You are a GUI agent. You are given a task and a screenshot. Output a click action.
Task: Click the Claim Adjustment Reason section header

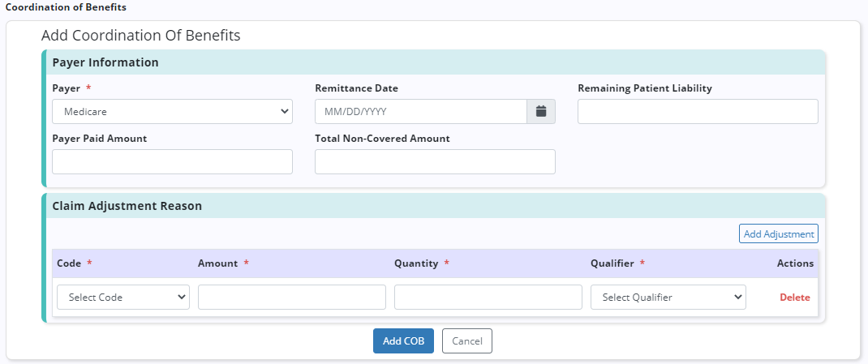point(127,206)
